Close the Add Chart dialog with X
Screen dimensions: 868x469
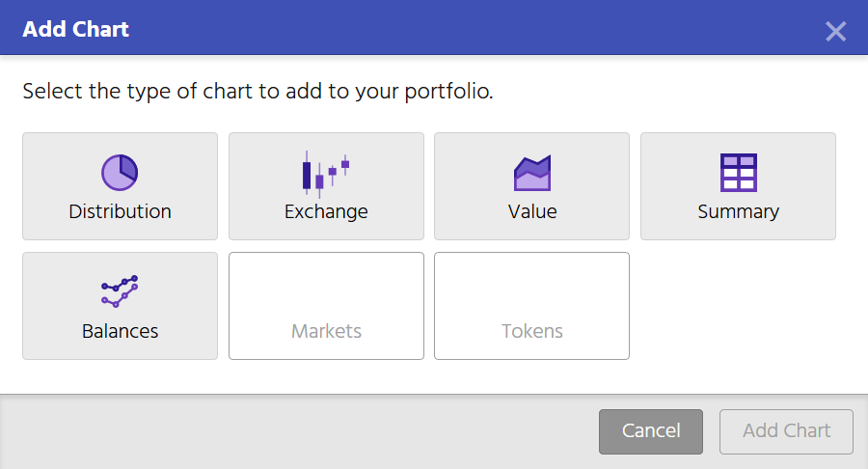pos(835,31)
